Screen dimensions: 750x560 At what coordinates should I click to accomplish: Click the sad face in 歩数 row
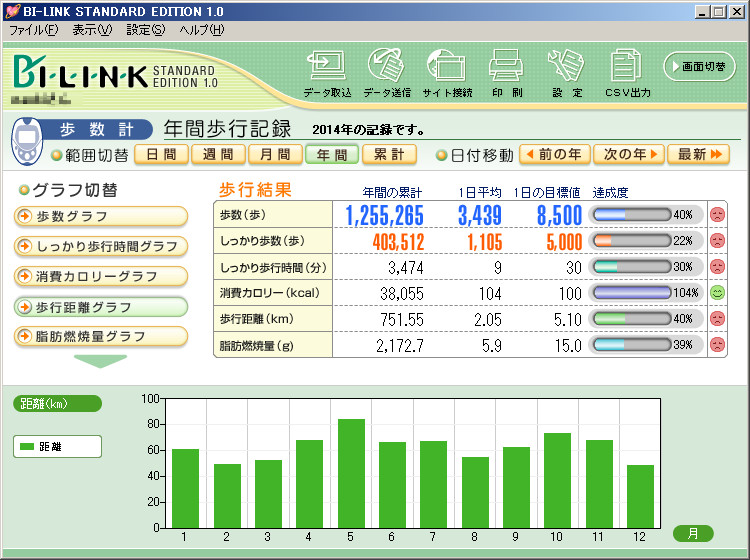pyautogui.click(x=717, y=214)
